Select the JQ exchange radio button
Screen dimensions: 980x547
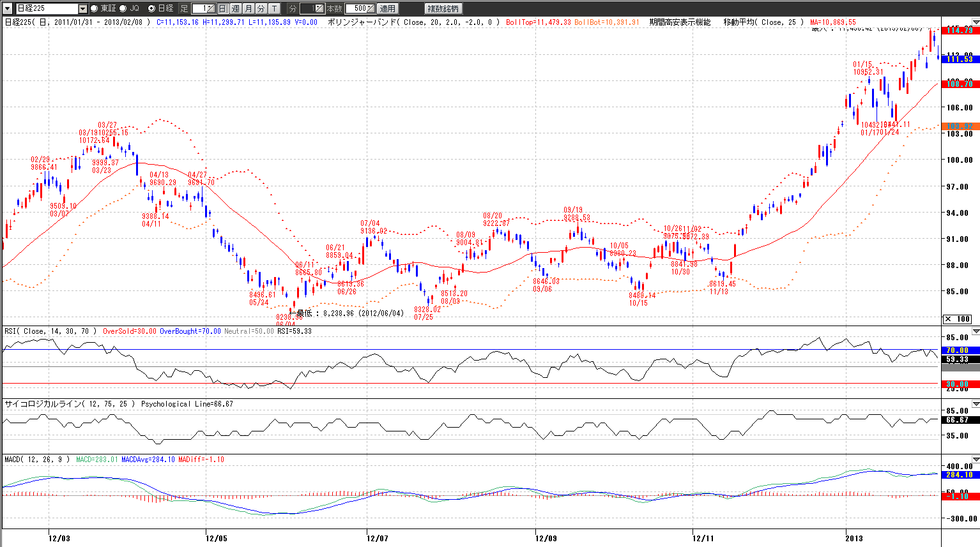pos(123,8)
